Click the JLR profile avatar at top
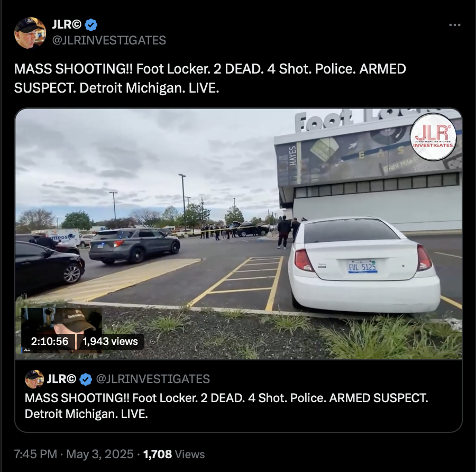This screenshot has width=476, height=472. [30, 33]
